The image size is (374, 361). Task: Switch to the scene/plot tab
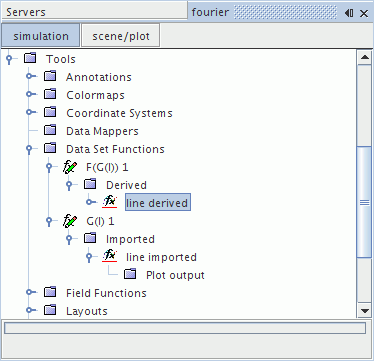tap(121, 35)
